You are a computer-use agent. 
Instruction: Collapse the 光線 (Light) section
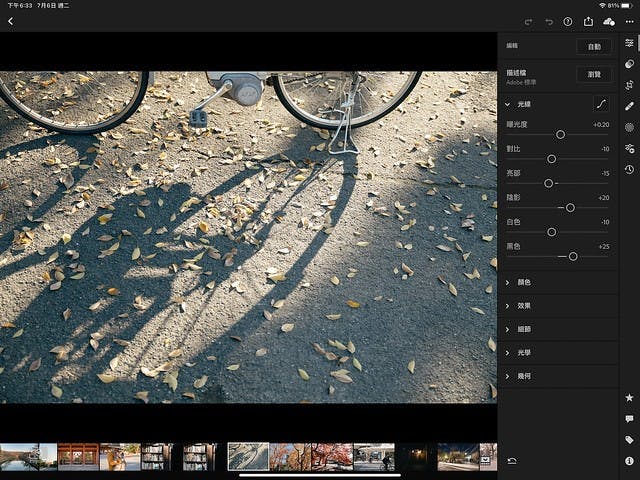[x=508, y=103]
